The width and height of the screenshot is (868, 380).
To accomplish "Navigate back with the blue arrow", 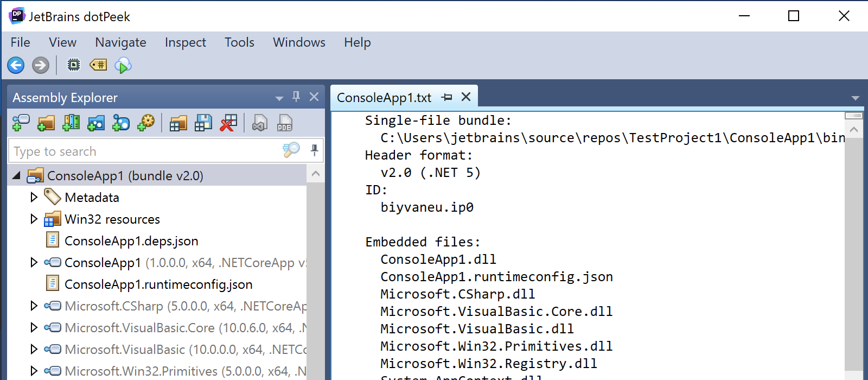I will [16, 65].
